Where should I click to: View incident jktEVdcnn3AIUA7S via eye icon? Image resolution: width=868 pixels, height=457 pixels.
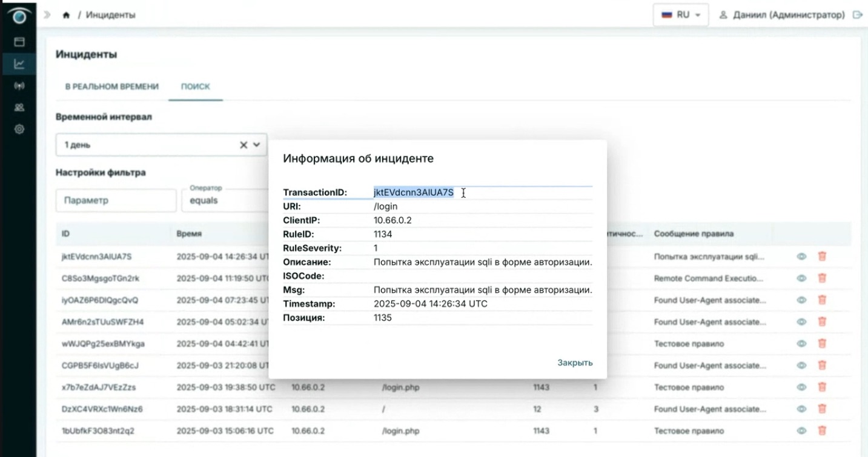[x=801, y=256]
